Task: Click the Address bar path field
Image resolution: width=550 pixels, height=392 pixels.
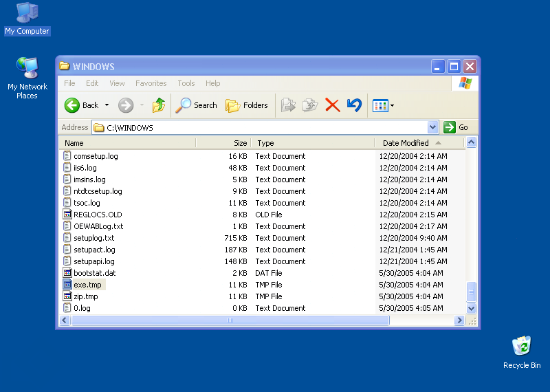Action: pyautogui.click(x=260, y=127)
